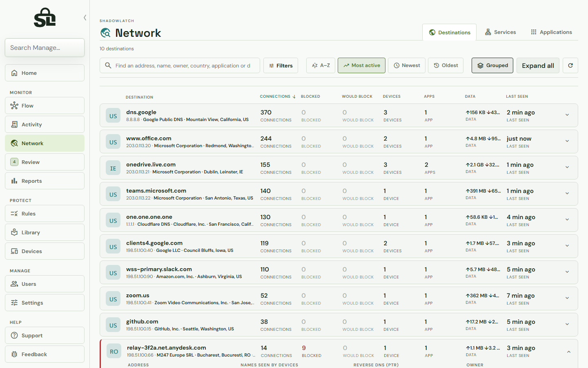Collapse the sidebar with the chevron arrow
Viewport: 588px width, 368px height.
85,18
